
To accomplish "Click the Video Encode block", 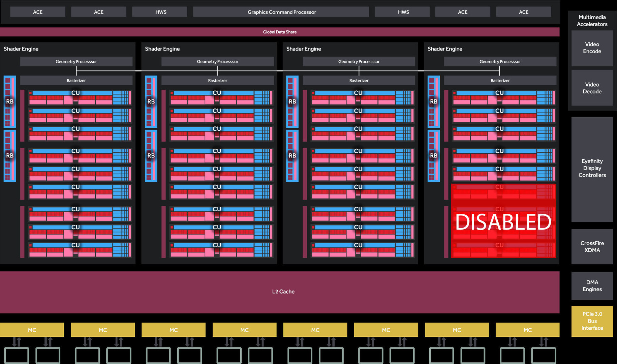I will tap(592, 48).
